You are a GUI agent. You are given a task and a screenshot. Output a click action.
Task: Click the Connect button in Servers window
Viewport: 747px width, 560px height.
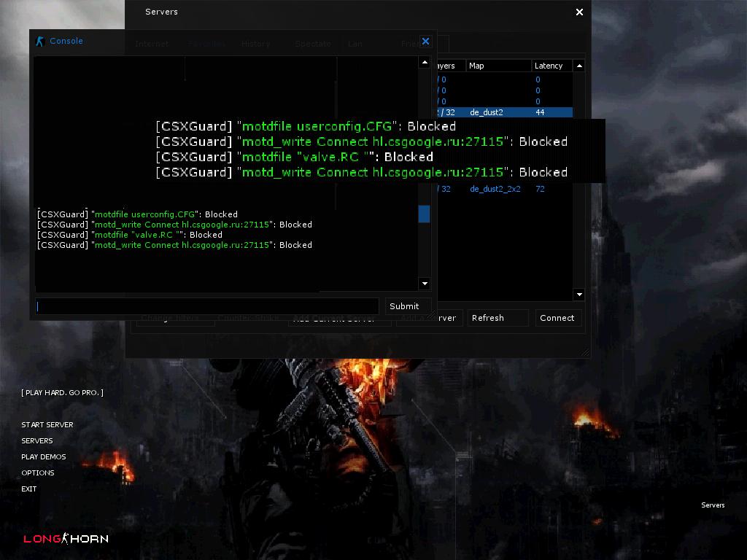557,318
